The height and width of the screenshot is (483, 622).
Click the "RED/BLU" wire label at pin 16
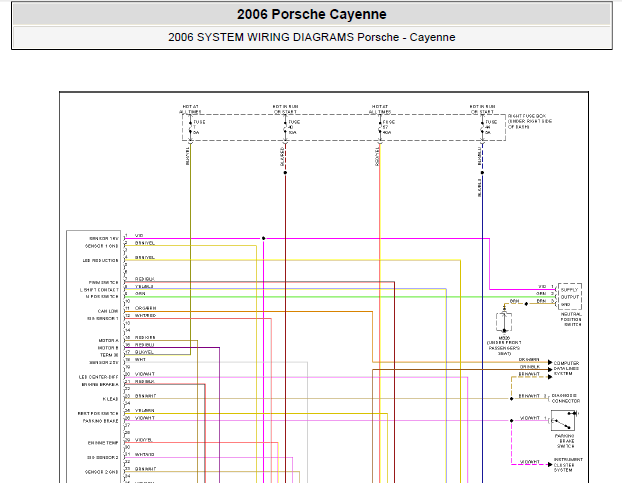[144, 345]
